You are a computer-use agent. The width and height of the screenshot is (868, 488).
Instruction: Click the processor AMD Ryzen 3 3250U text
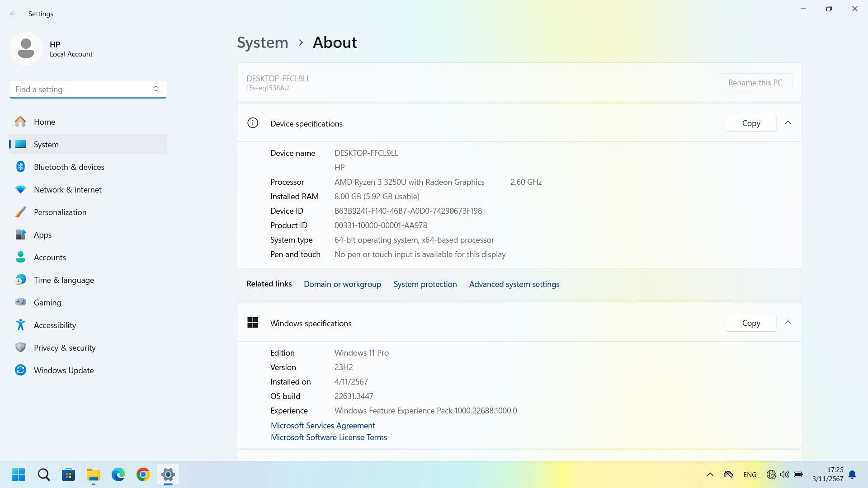pos(410,182)
